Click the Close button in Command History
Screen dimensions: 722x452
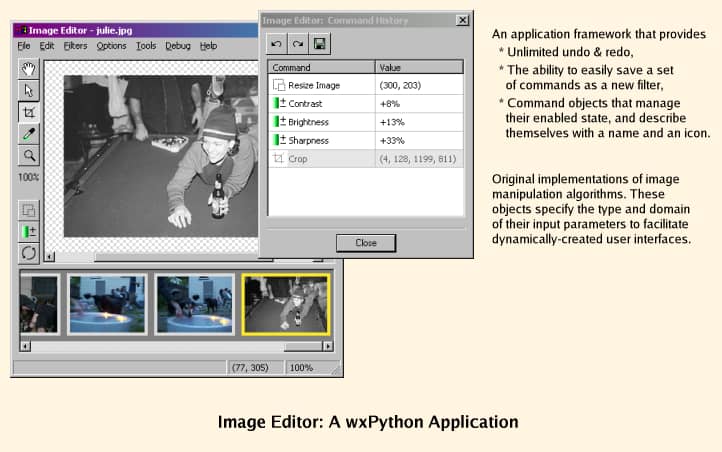[366, 243]
